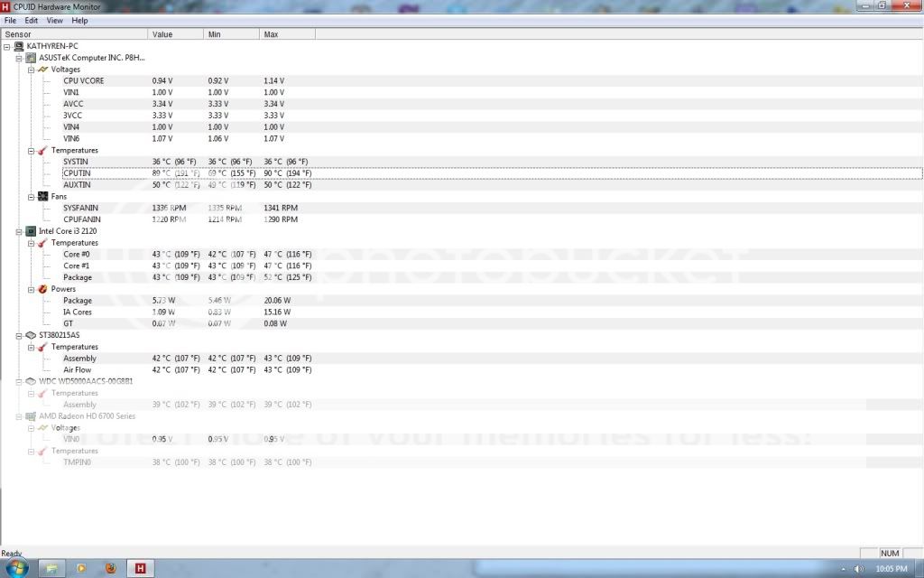Screen dimensions: 924x578
Task: Open Firefox from the taskbar
Action: [111, 568]
